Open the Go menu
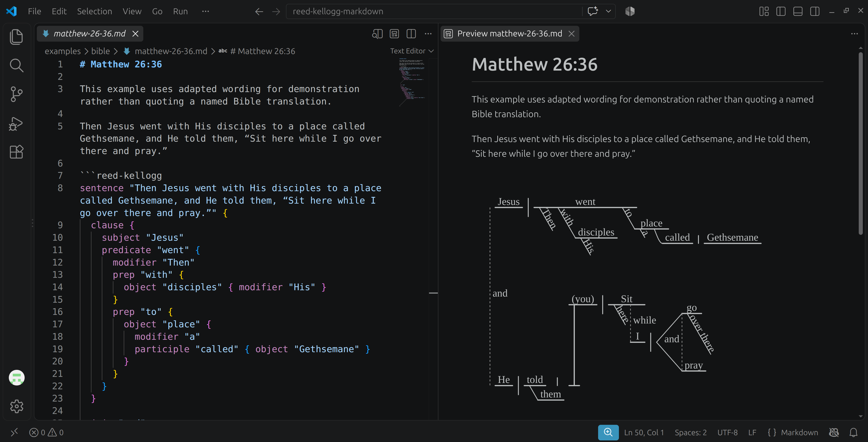The image size is (868, 442). point(157,12)
